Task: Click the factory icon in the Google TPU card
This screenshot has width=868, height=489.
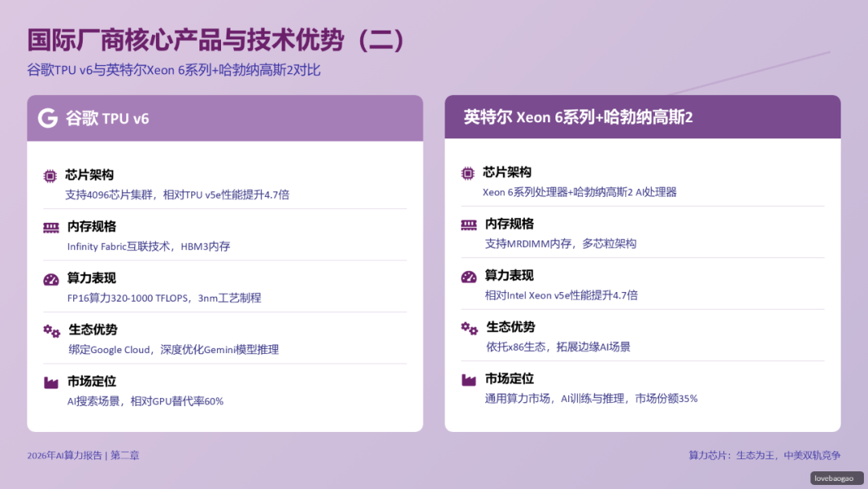Action: [x=51, y=382]
